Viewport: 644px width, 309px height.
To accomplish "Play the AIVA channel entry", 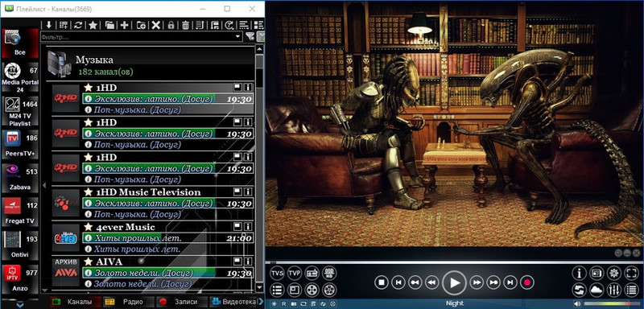I will (152, 273).
